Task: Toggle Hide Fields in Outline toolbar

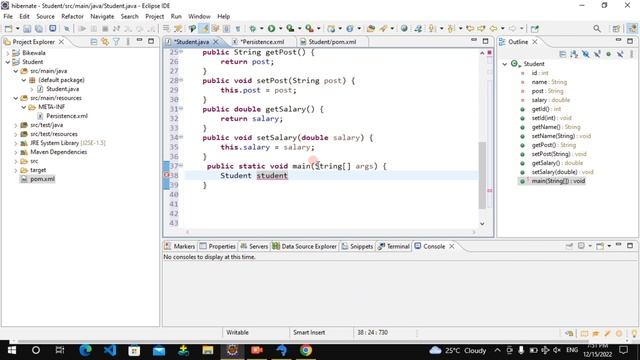Action: tap(586, 54)
